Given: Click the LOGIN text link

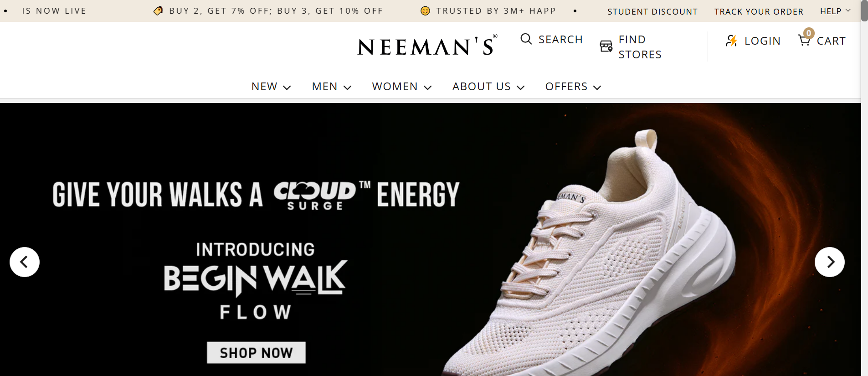Looking at the screenshot, I should [x=762, y=41].
